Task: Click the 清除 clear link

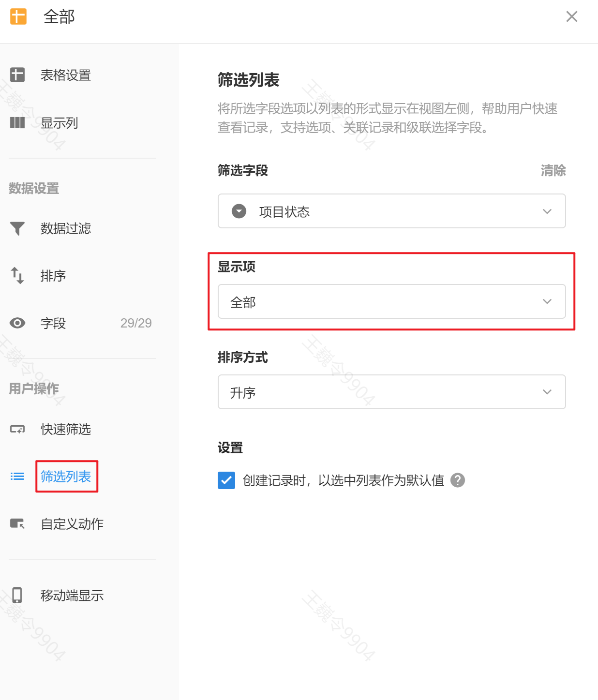Action: pos(553,170)
